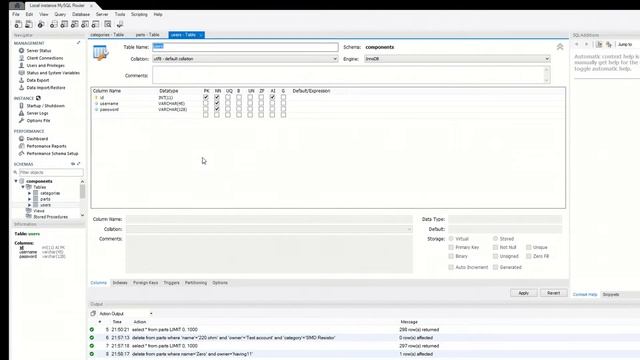640x360 pixels.
Task: Click the Create new schema toolbar icon
Action: [53, 24]
